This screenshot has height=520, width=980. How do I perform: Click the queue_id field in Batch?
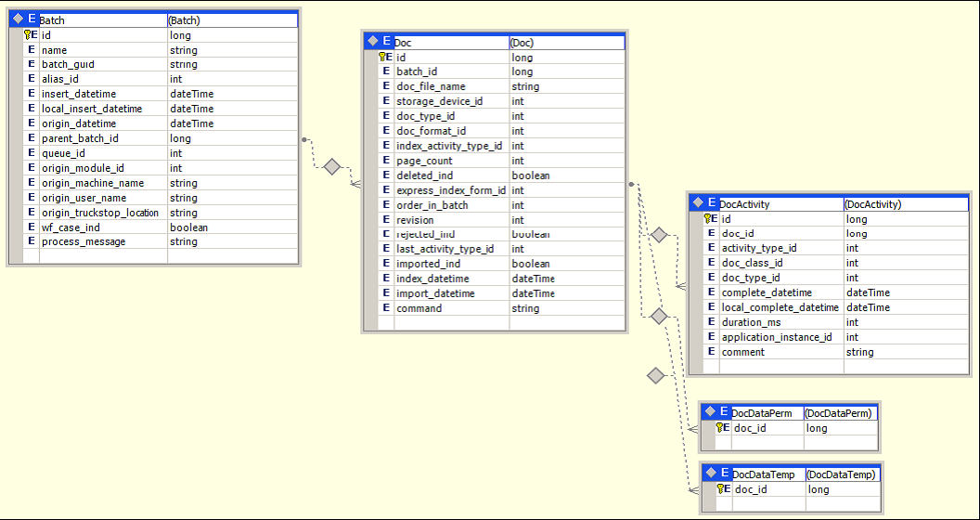coord(104,153)
